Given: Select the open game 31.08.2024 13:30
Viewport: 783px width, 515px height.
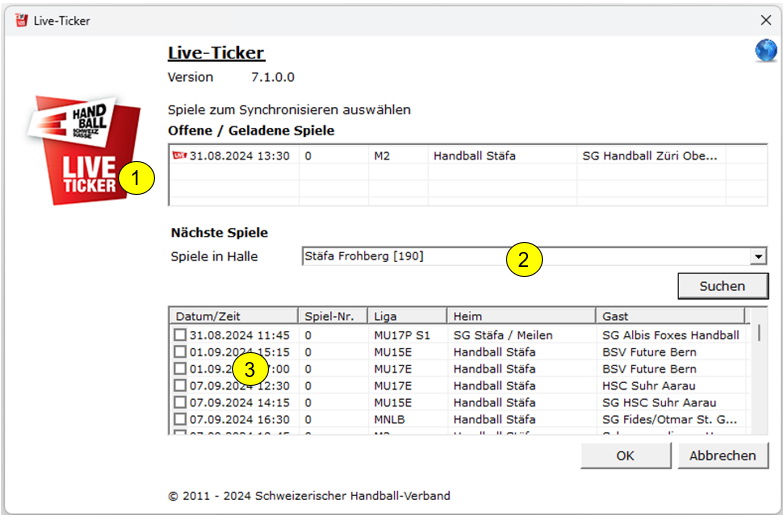Looking at the screenshot, I should 468,156.
